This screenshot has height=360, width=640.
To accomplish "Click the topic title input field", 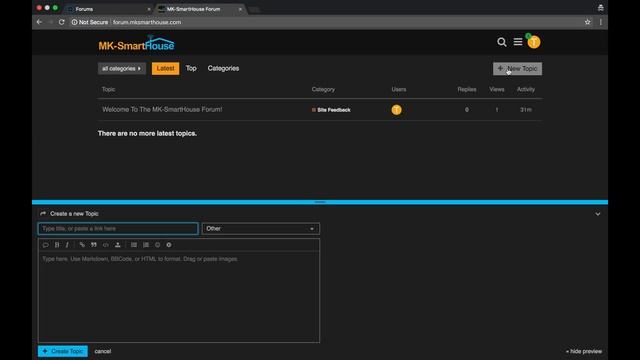I will click(x=118, y=229).
